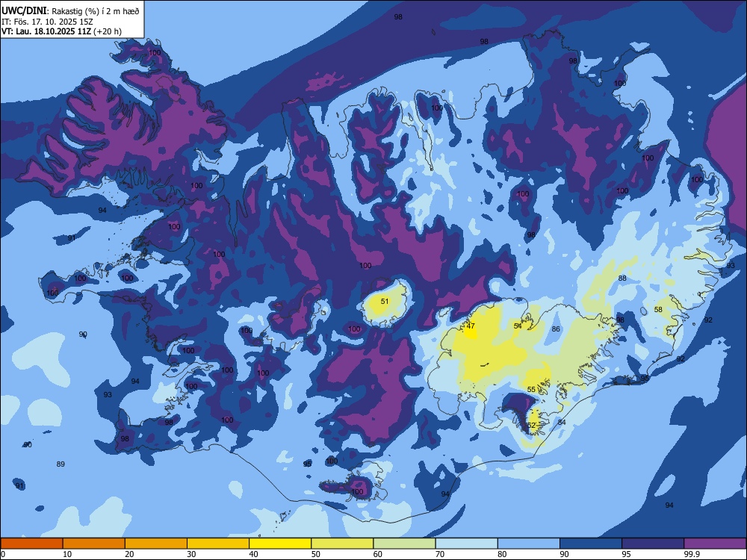Choose the golden 30–40 legend color block
Screen dimensions: 747x560
point(218,544)
